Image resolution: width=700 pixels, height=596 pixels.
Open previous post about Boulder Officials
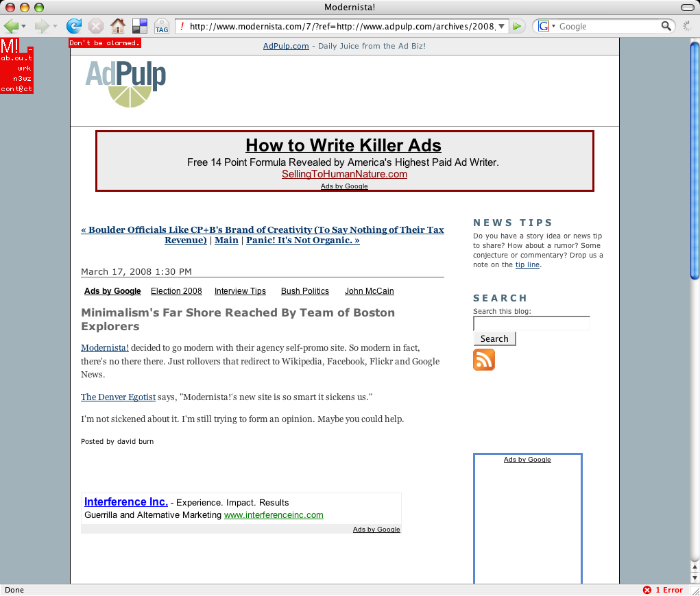pos(262,235)
